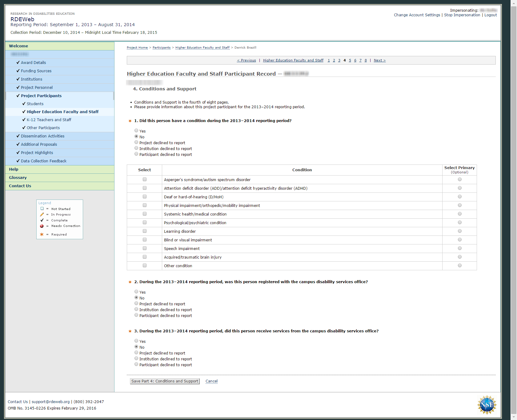
Task: Go to page 5 of participant record
Action: [350, 60]
